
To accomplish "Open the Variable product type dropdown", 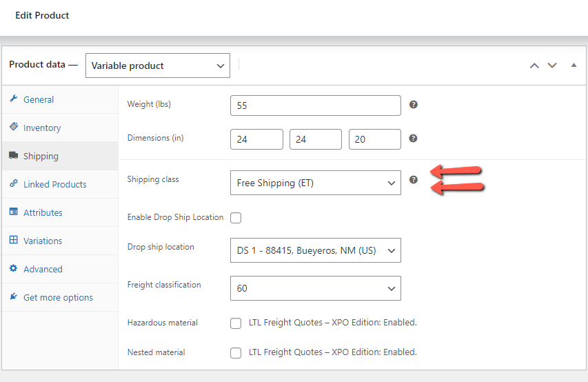I will (x=158, y=66).
